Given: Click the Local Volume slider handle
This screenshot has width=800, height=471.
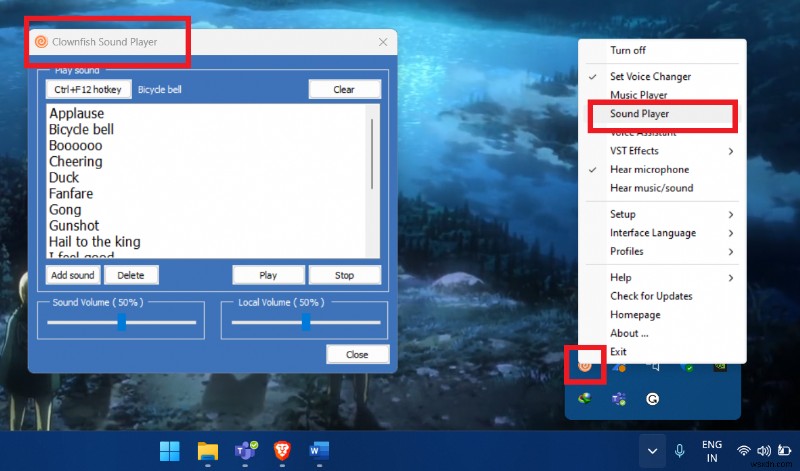Looking at the screenshot, I should 306,322.
